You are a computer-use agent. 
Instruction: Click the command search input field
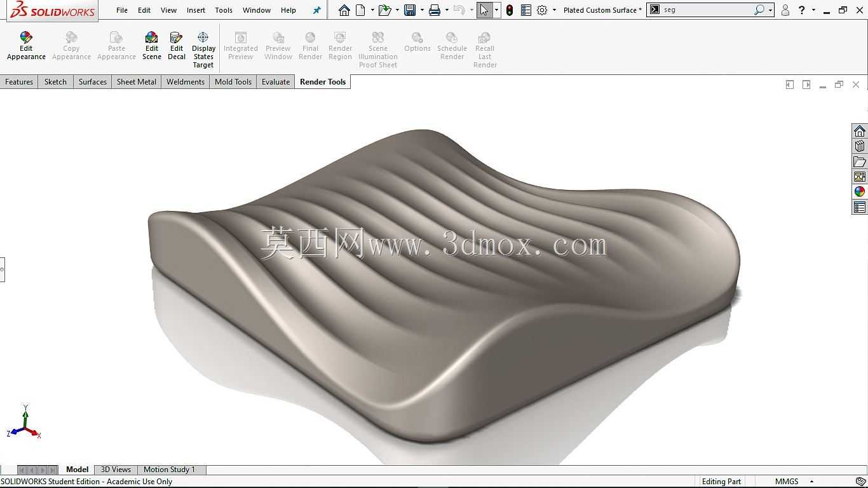tap(707, 10)
